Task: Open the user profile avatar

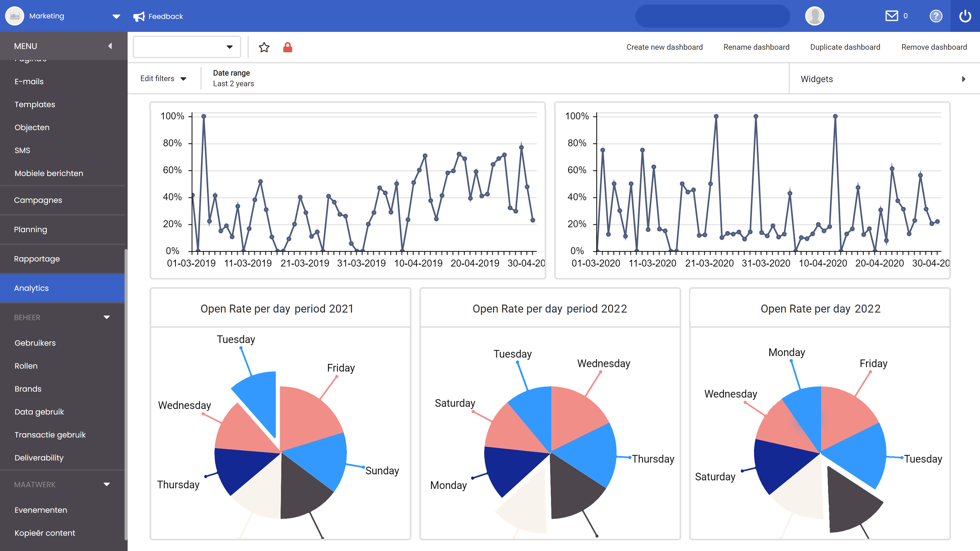Action: [x=815, y=16]
